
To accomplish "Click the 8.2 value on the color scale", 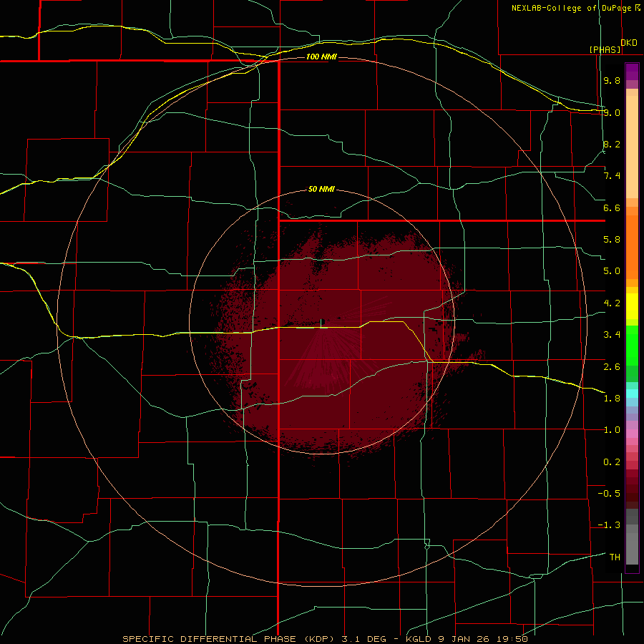I will [x=612, y=144].
